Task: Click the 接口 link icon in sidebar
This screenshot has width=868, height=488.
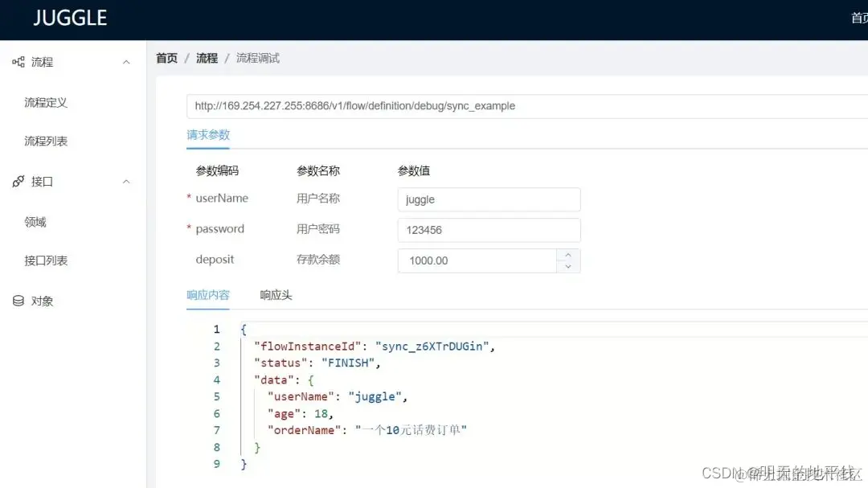Action: click(18, 182)
